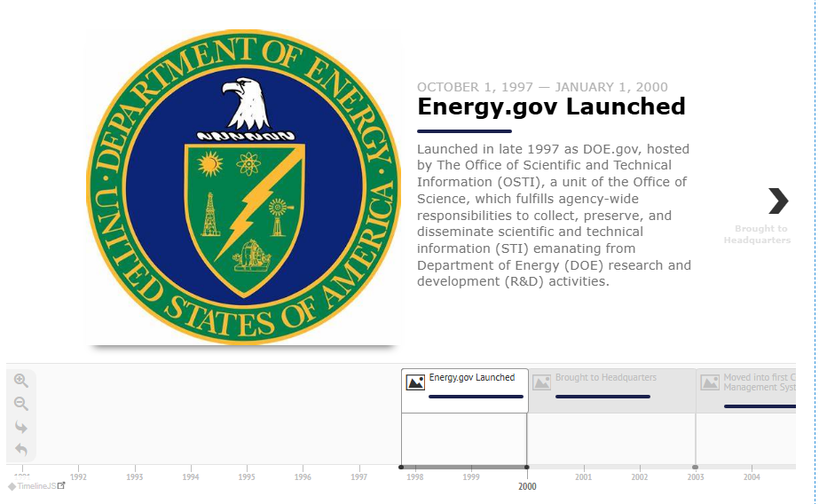Click the 1999 label on the time axis
The image size is (819, 504).
pyautogui.click(x=471, y=476)
